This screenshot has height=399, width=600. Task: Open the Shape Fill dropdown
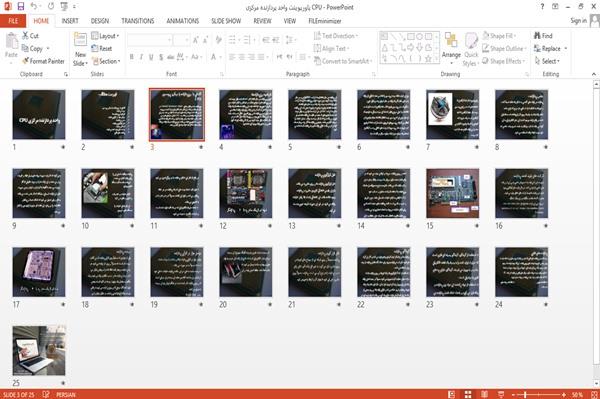tap(499, 36)
